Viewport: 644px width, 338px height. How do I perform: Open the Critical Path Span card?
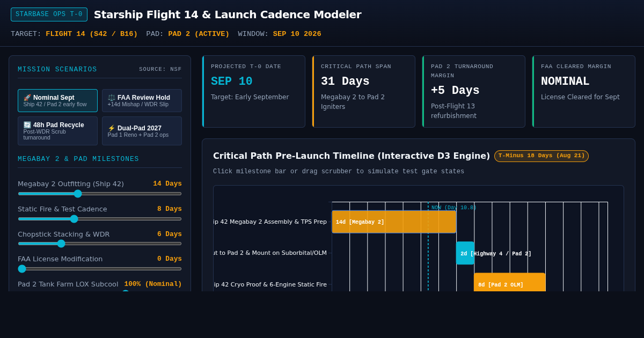(x=364, y=91)
